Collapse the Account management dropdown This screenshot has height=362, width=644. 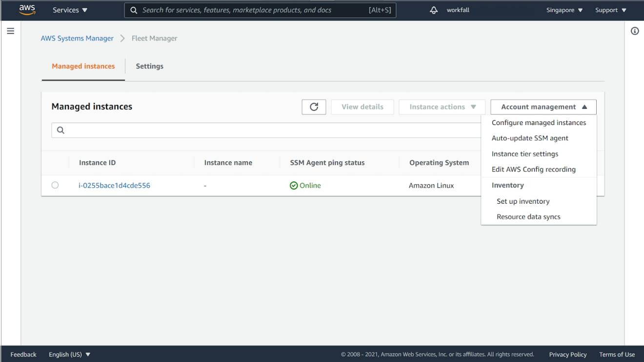(x=543, y=107)
